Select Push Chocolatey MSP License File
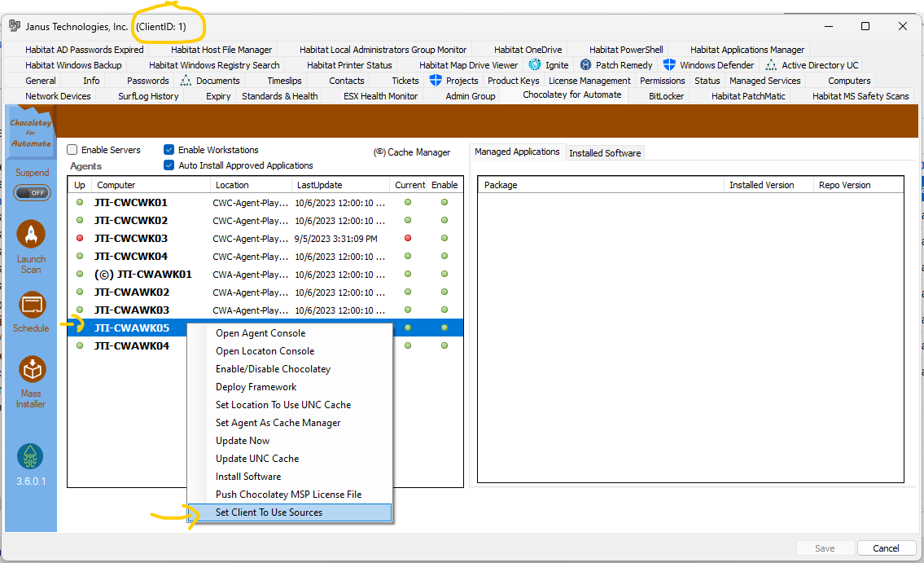Image resolution: width=924 pixels, height=563 pixels. 290,495
